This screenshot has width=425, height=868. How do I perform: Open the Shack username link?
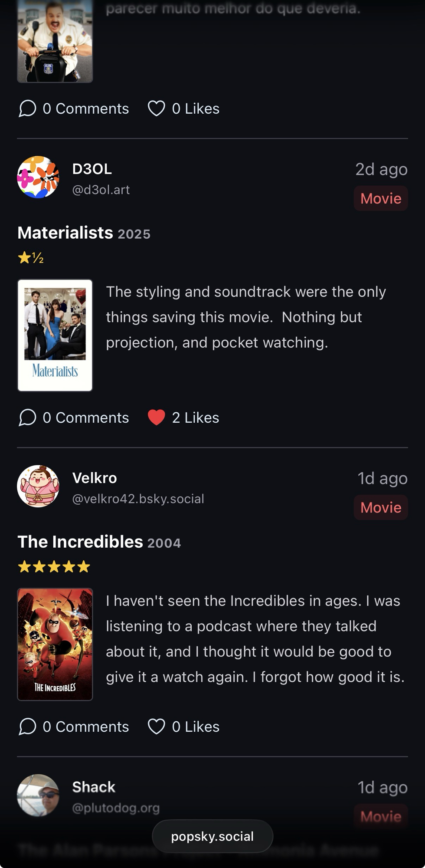click(94, 787)
